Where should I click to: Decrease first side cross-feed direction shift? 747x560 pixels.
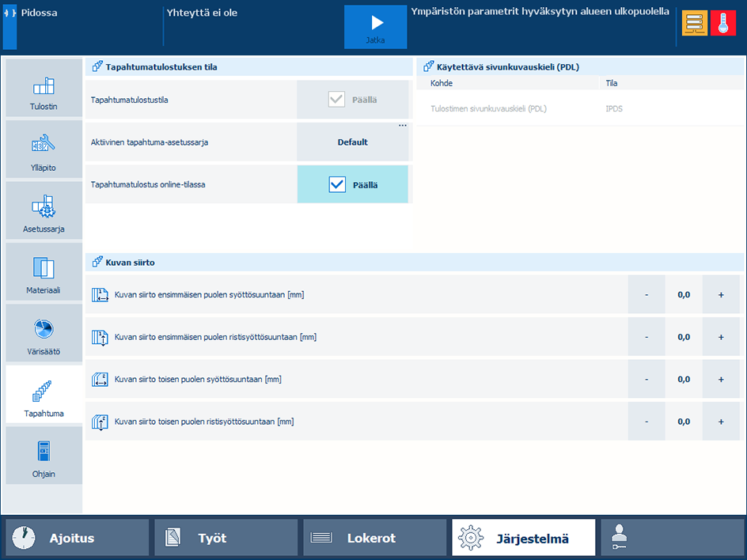(x=647, y=337)
